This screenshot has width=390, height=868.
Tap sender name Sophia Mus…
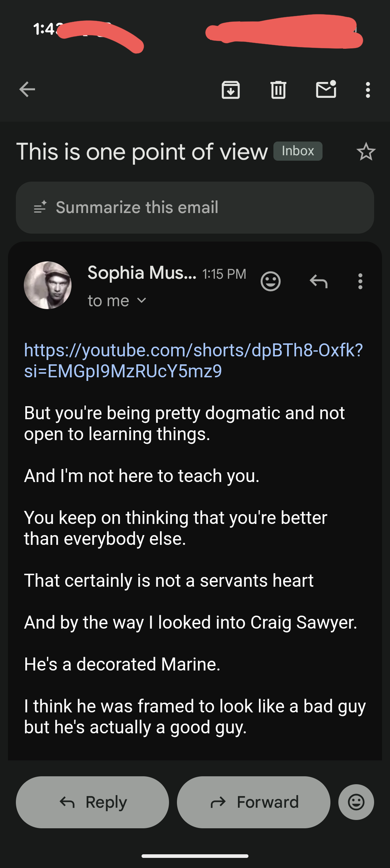(x=142, y=273)
